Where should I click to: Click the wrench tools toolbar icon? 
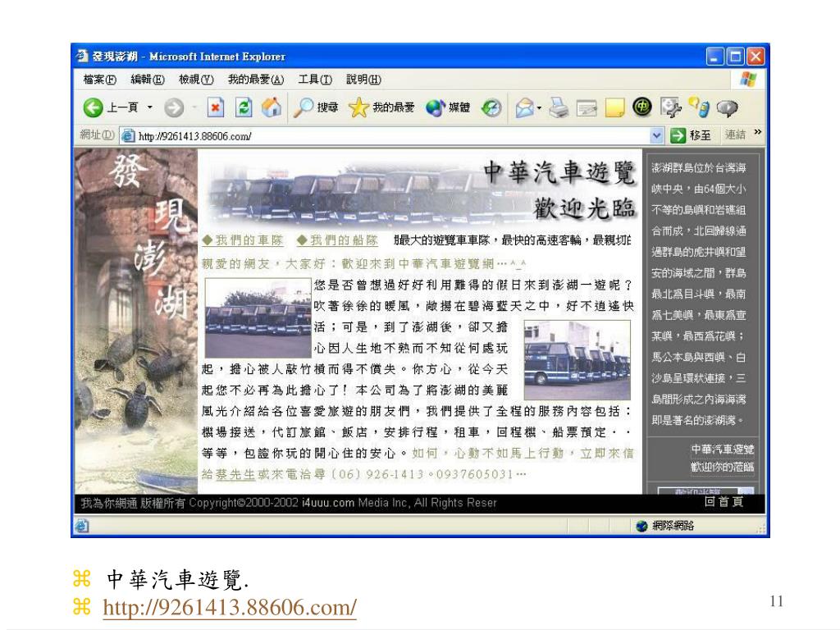coord(670,107)
